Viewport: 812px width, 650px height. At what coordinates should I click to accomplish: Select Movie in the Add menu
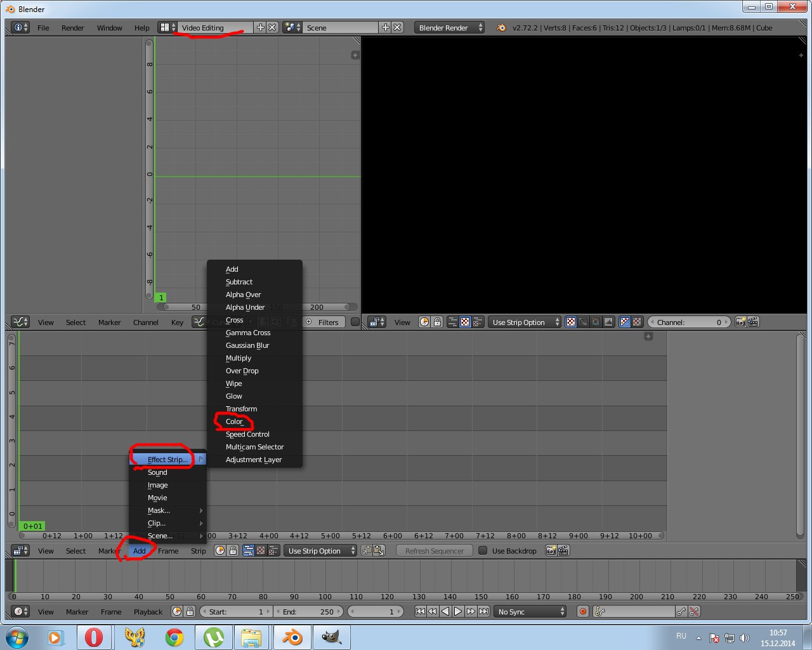pyautogui.click(x=168, y=498)
